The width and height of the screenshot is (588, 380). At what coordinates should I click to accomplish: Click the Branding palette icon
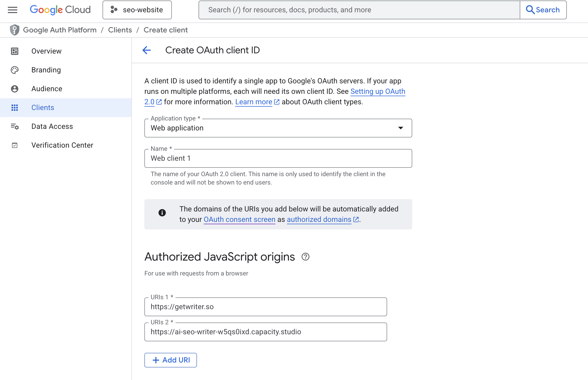pos(15,70)
